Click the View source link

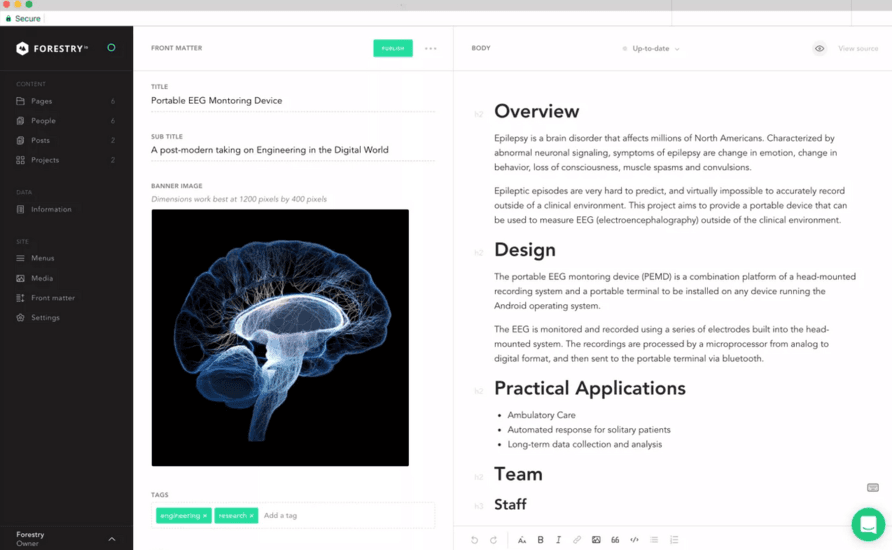tap(858, 48)
